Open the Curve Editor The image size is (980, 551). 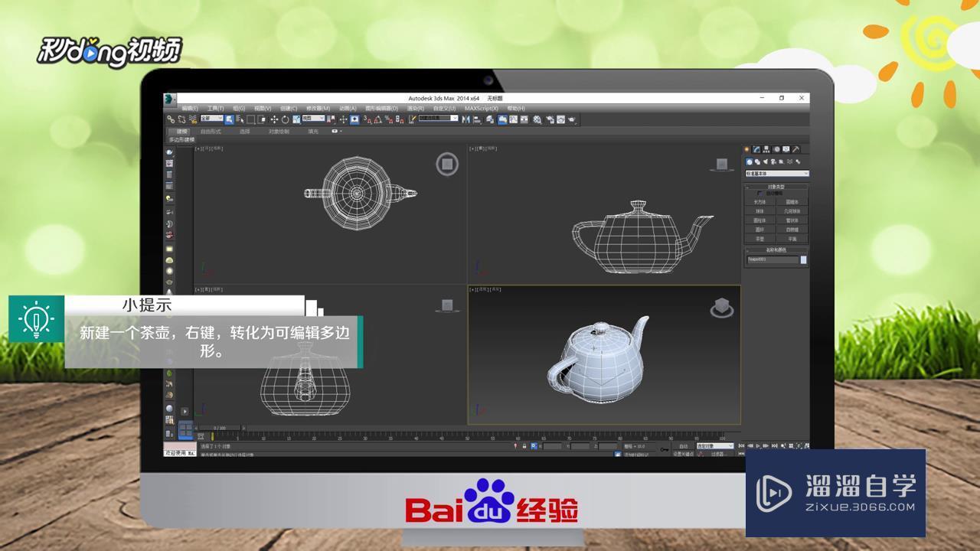pyautogui.click(x=514, y=119)
